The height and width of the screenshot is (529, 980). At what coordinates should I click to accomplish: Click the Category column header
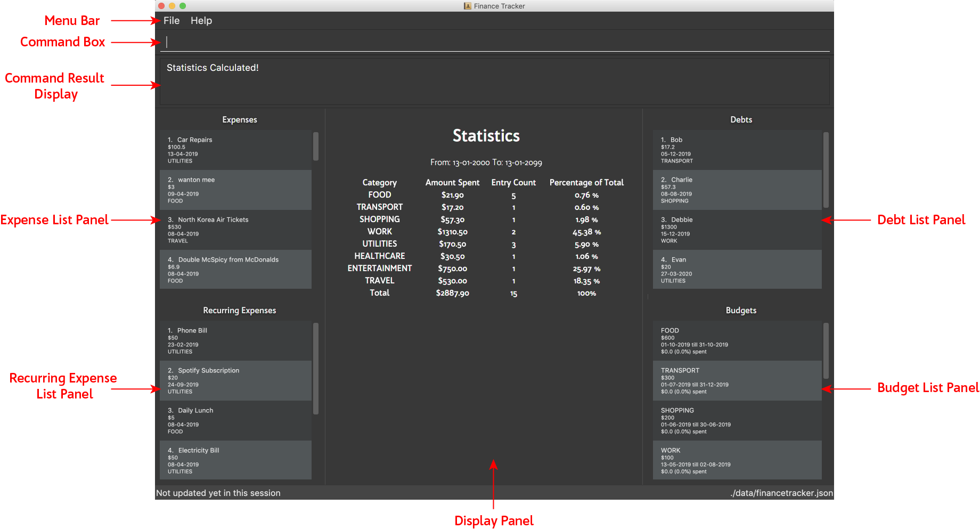click(x=380, y=182)
